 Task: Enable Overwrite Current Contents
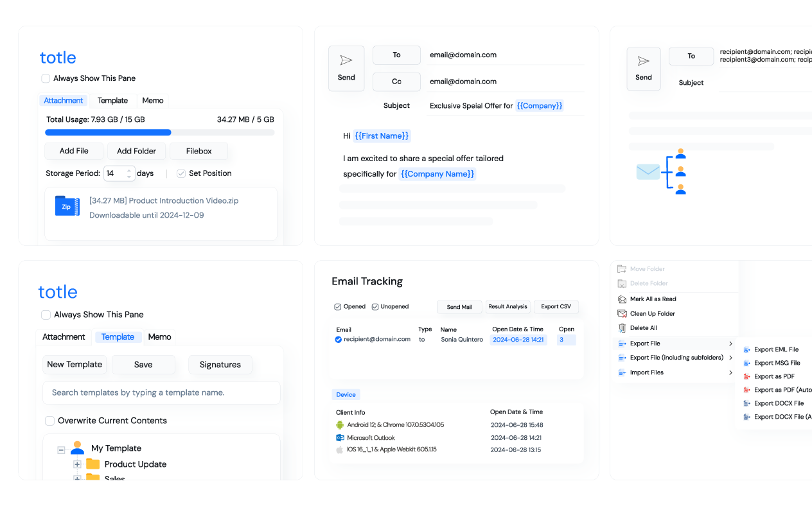[x=49, y=421]
